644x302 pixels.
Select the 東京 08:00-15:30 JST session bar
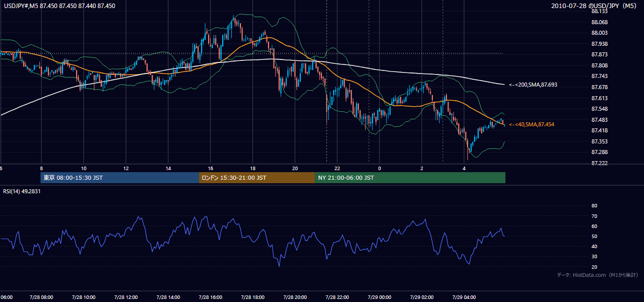pos(120,178)
